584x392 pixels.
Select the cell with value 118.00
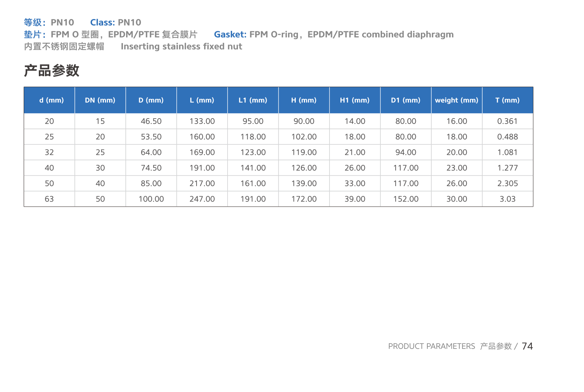point(253,137)
